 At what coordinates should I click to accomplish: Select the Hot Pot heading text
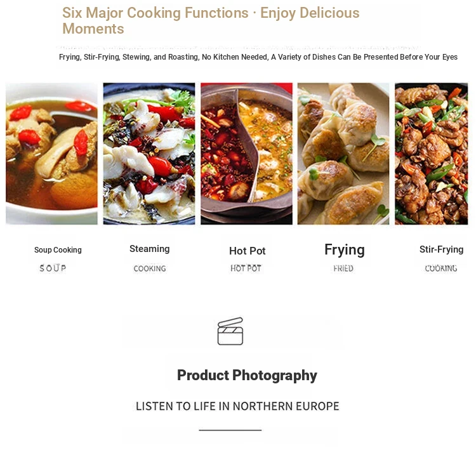click(x=248, y=251)
